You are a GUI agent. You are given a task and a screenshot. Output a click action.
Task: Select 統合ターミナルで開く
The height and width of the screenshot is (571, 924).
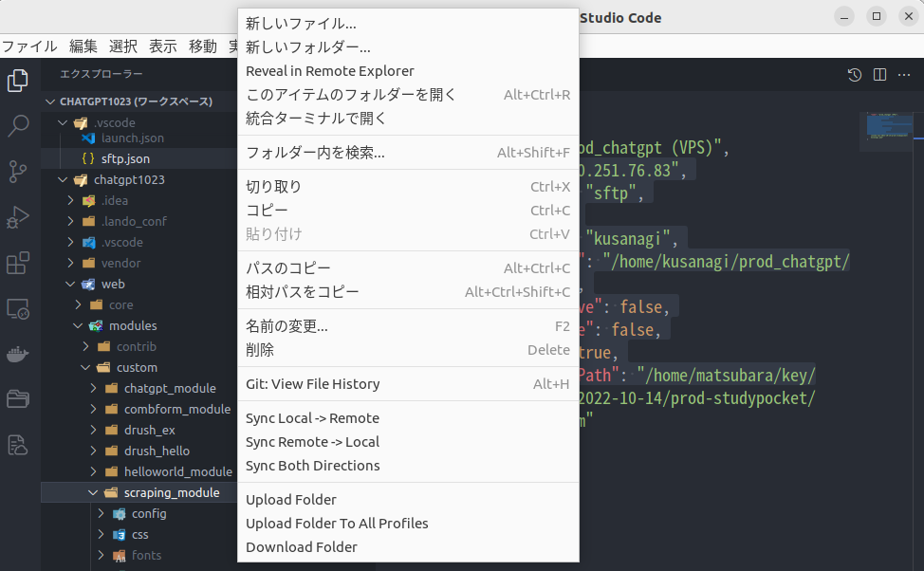pyautogui.click(x=408, y=118)
